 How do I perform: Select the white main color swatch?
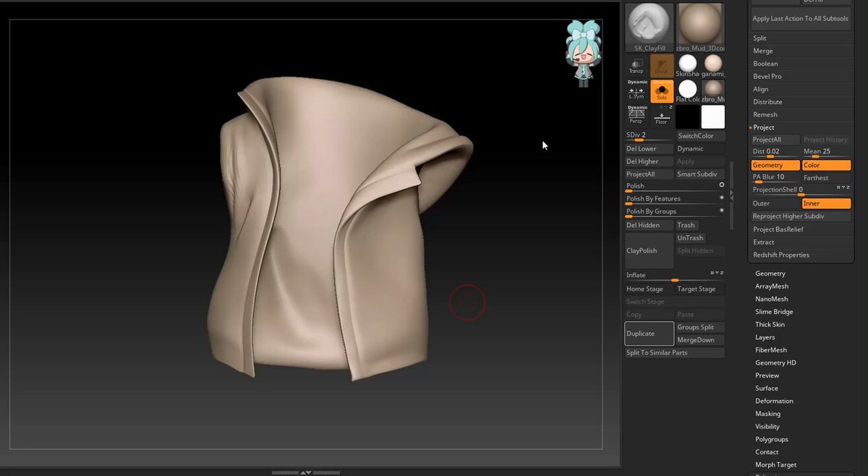coord(713,116)
